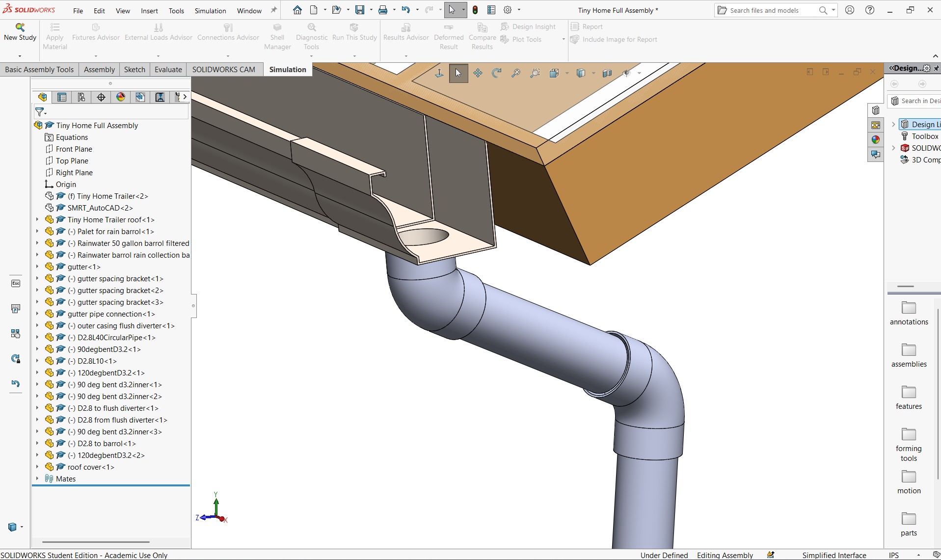The width and height of the screenshot is (941, 560).
Task: Open the Options gear icon
Action: [508, 10]
